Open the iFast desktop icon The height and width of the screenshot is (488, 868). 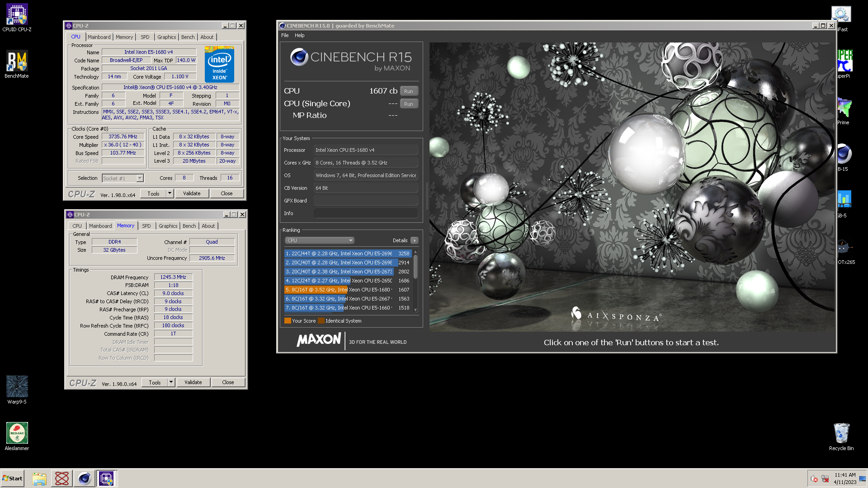842,18
